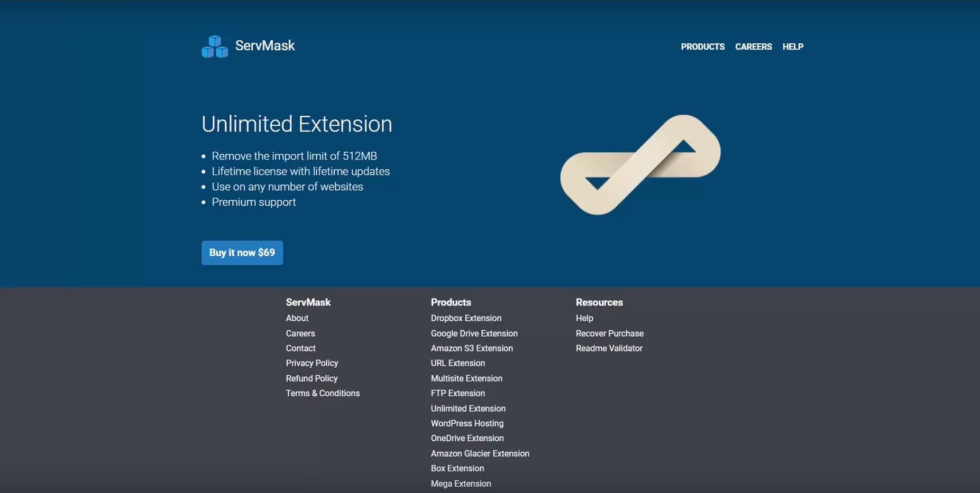
Task: Click the Unlimited Extension page heading
Action: (297, 124)
